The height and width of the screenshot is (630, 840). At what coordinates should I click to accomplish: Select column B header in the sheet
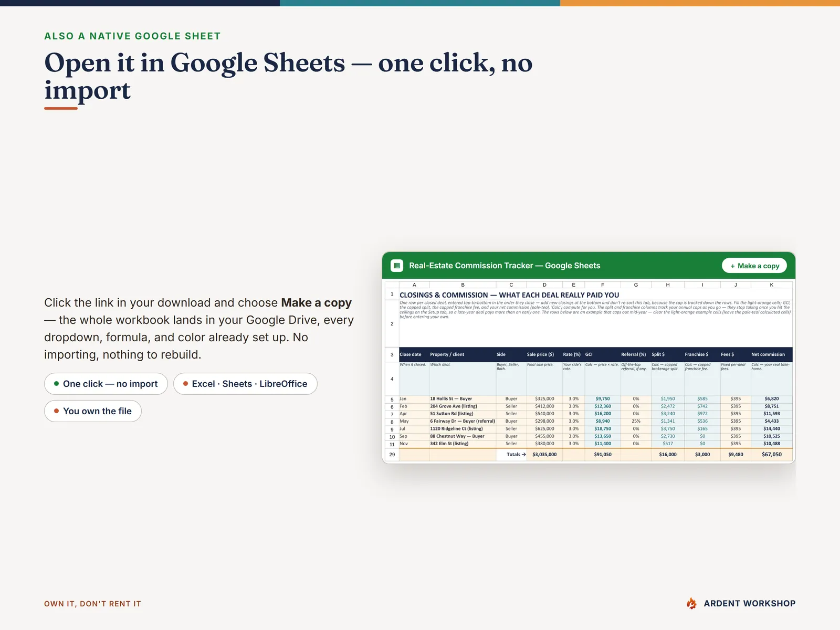463,285
